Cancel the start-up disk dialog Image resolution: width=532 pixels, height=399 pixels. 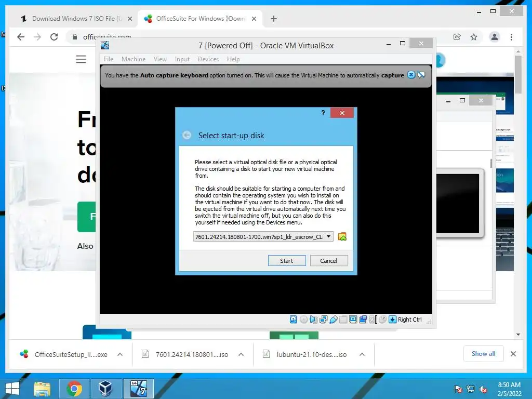[329, 261]
